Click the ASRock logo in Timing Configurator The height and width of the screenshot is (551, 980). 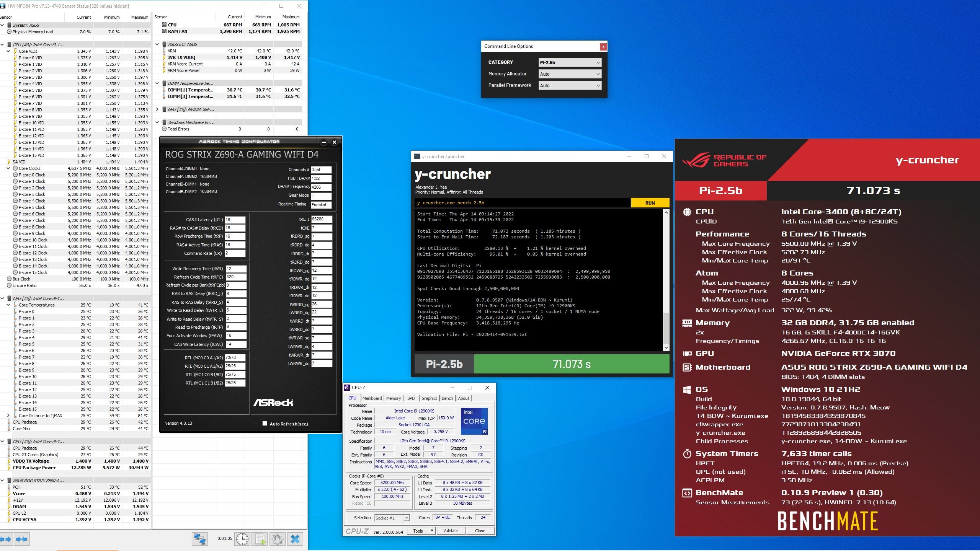coord(273,403)
